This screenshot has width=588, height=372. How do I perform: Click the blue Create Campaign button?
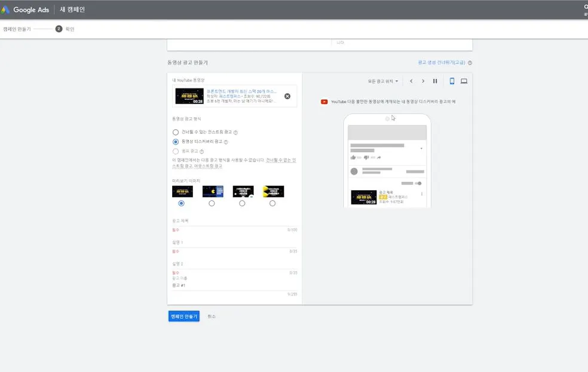(184, 316)
